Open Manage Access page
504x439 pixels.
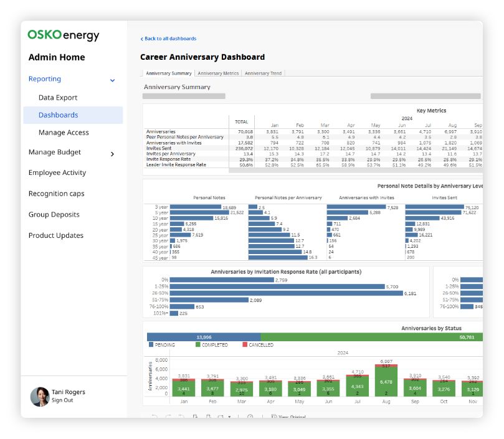[64, 133]
